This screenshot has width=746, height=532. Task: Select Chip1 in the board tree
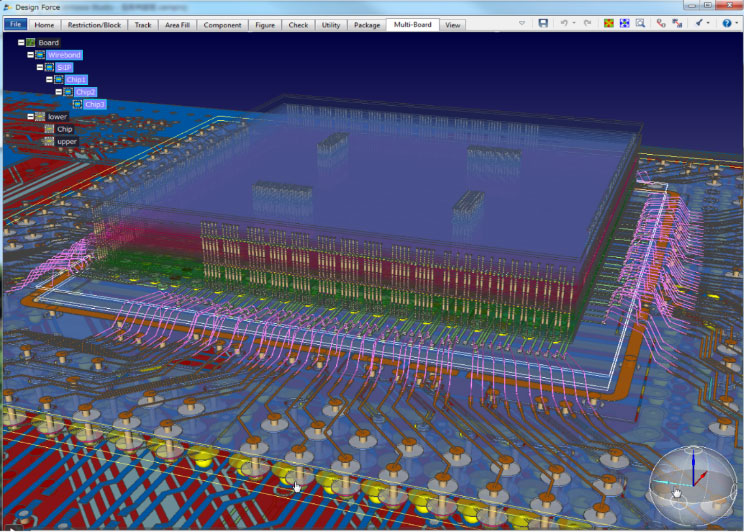[76, 79]
